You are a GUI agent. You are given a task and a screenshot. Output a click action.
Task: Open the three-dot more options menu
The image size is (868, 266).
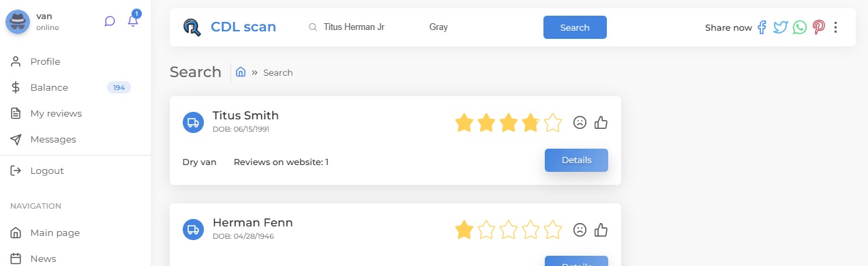[836, 27]
